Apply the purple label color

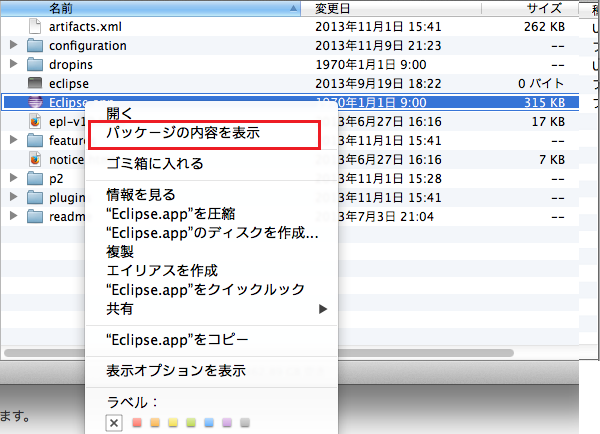227,423
